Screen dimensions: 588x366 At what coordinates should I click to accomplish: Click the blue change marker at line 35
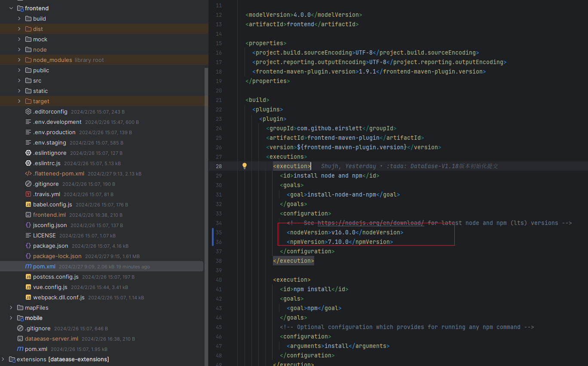(213, 237)
